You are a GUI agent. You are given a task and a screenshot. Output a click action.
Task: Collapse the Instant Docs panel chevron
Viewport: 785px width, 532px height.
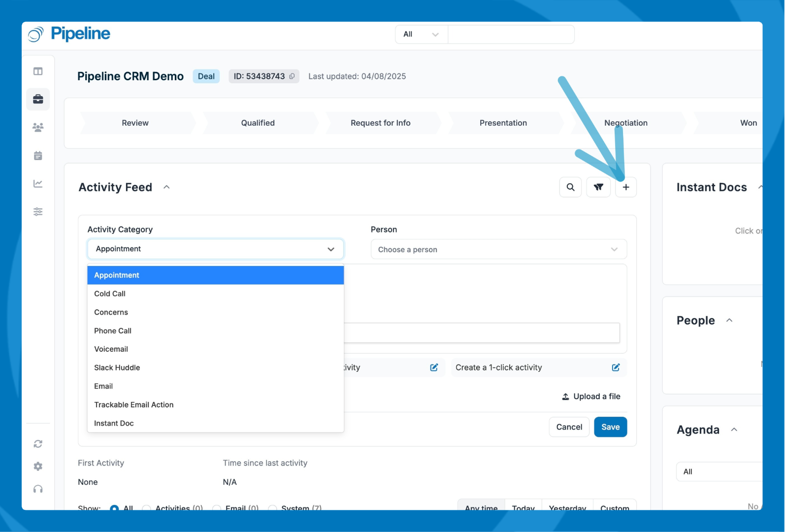(760, 187)
